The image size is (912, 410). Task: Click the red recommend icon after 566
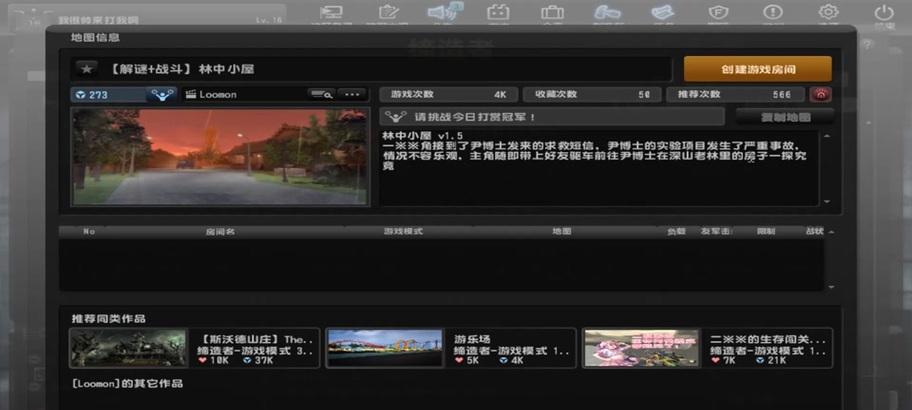click(x=820, y=95)
